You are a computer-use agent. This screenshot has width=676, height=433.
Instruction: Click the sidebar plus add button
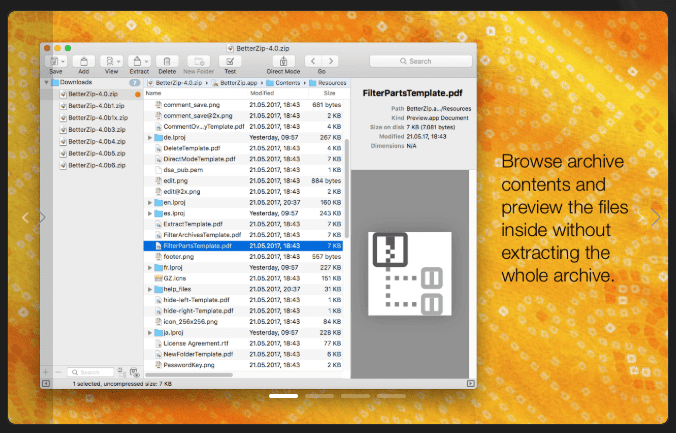point(46,372)
